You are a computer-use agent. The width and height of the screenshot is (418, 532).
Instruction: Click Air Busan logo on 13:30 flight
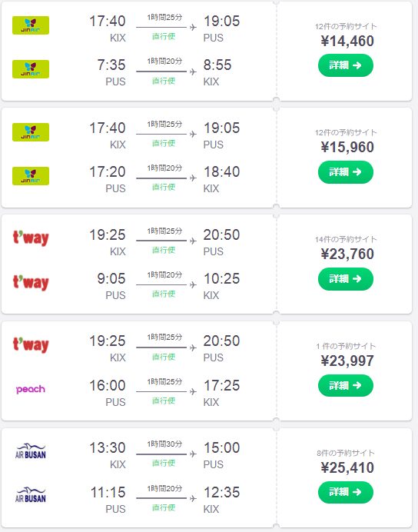[31, 451]
